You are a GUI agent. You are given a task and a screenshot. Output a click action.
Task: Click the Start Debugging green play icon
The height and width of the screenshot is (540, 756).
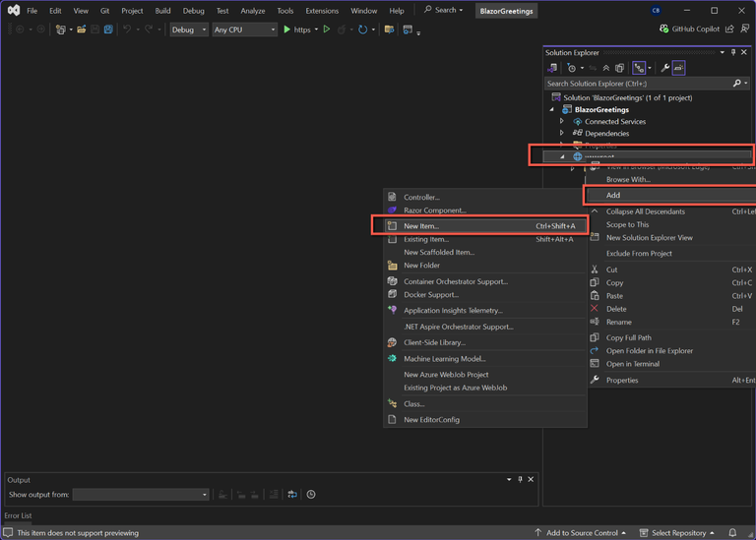(x=287, y=30)
